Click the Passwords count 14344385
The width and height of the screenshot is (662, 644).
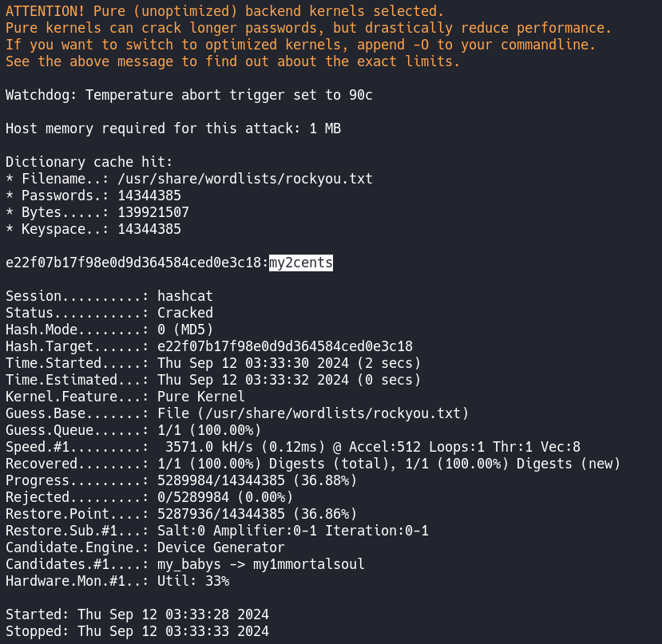[x=149, y=196]
